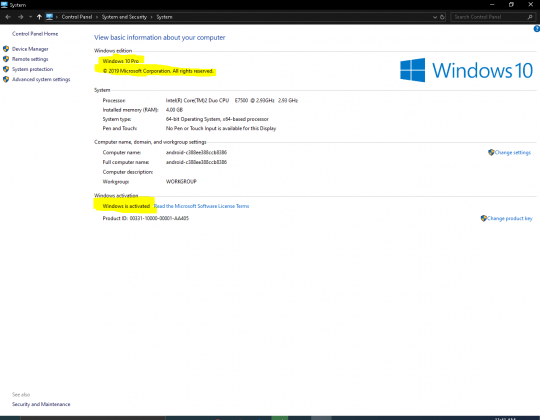This screenshot has height=420, width=540.
Task: Go back using the back arrow
Action: [x=8, y=17]
